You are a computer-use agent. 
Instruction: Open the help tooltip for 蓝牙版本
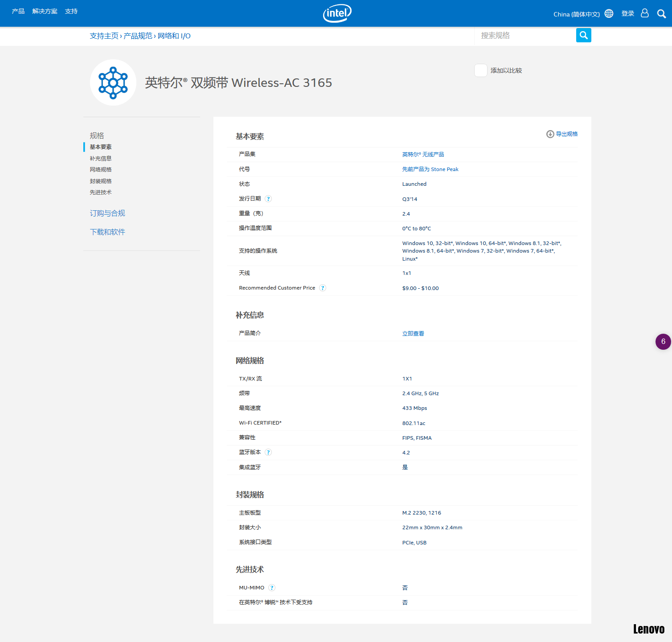pyautogui.click(x=268, y=452)
